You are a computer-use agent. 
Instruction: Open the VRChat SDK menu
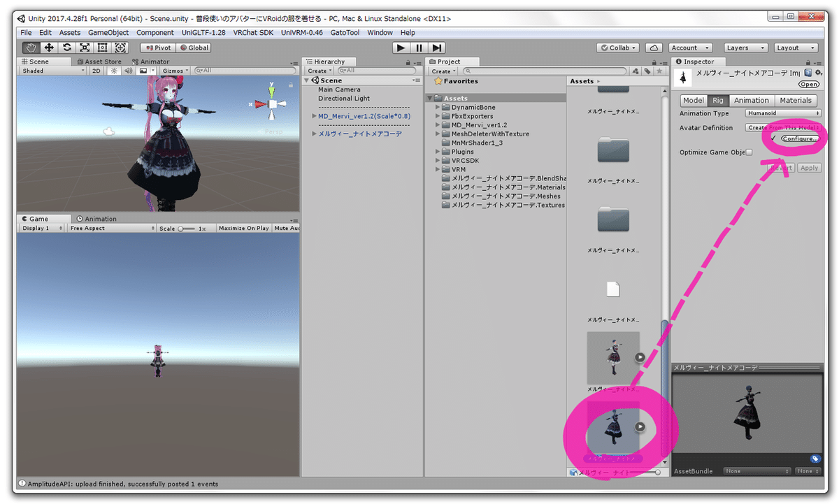pyautogui.click(x=253, y=33)
